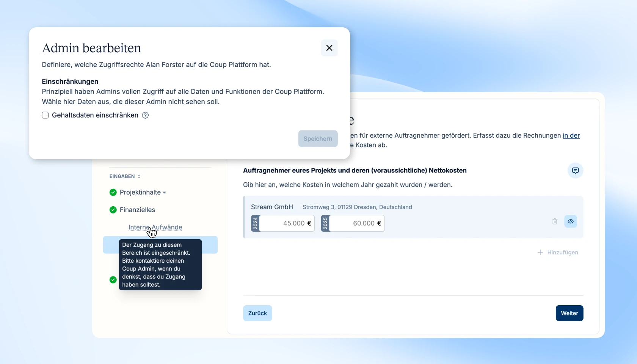Select Finanzielles in the sidebar

(137, 210)
